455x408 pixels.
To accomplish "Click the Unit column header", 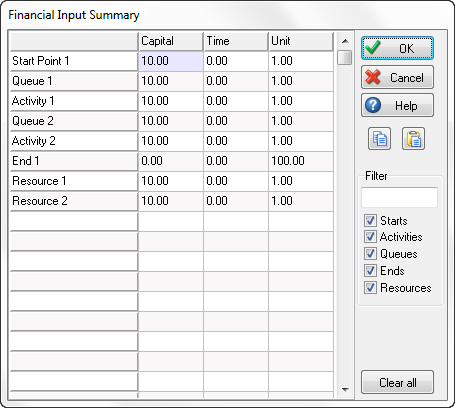I will 301,41.
